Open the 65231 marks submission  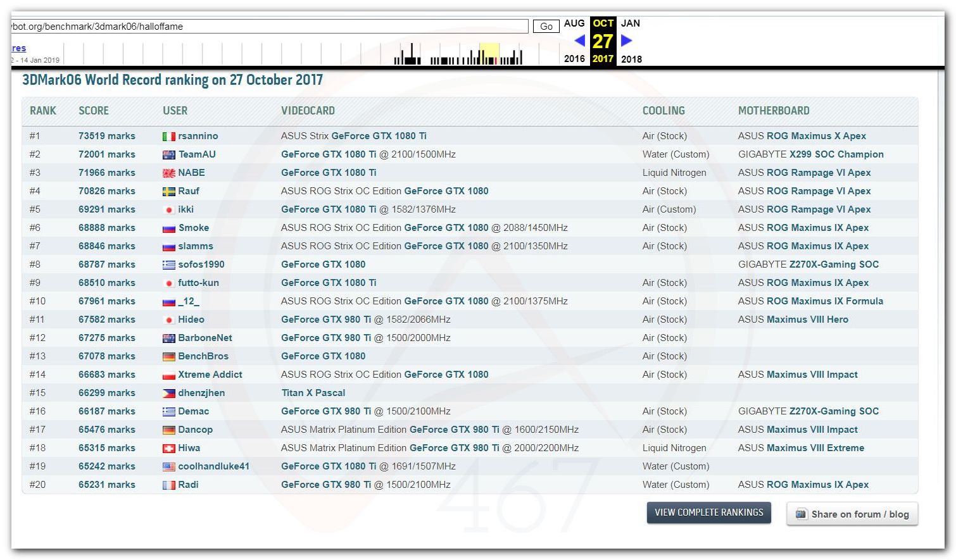107,485
